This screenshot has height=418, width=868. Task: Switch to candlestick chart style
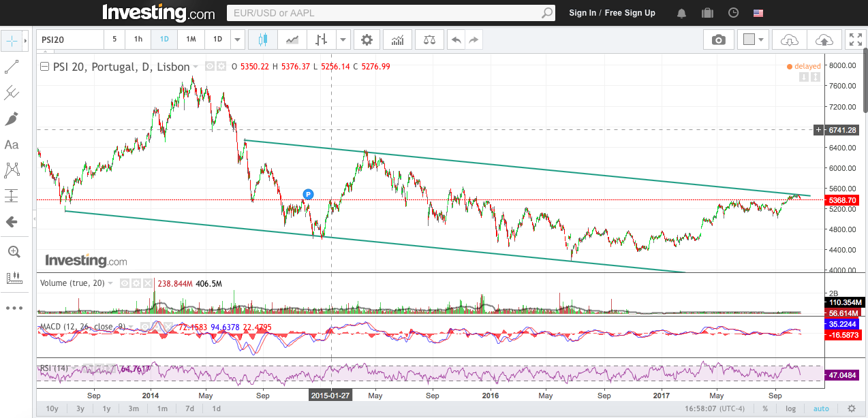[263, 39]
